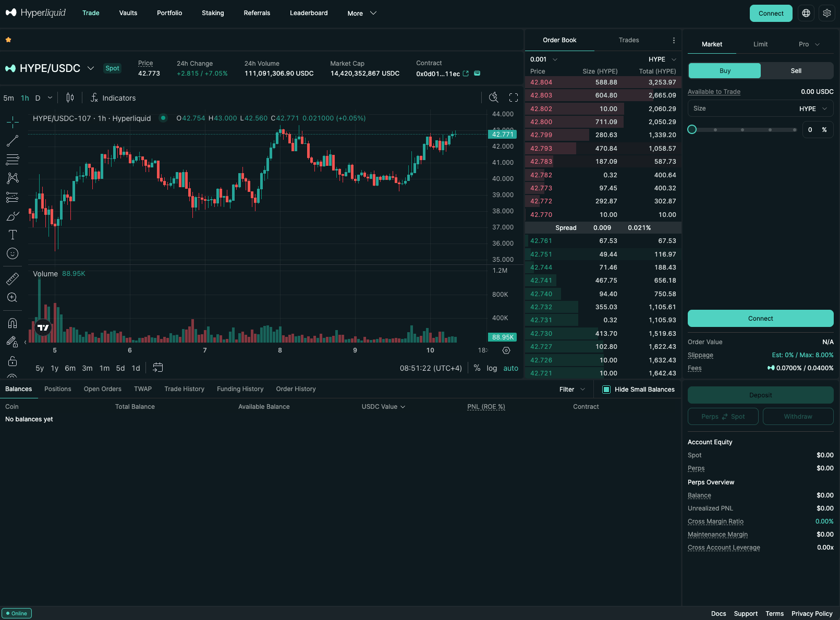Toggle log scale on chart
Image resolution: width=840 pixels, height=620 pixels.
coord(492,368)
